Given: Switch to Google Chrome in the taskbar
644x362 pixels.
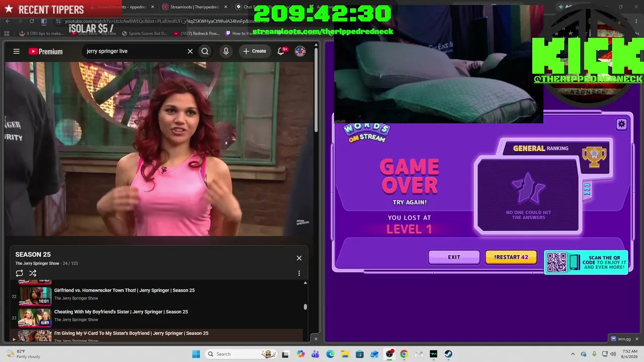Looking at the screenshot, I should [x=404, y=354].
